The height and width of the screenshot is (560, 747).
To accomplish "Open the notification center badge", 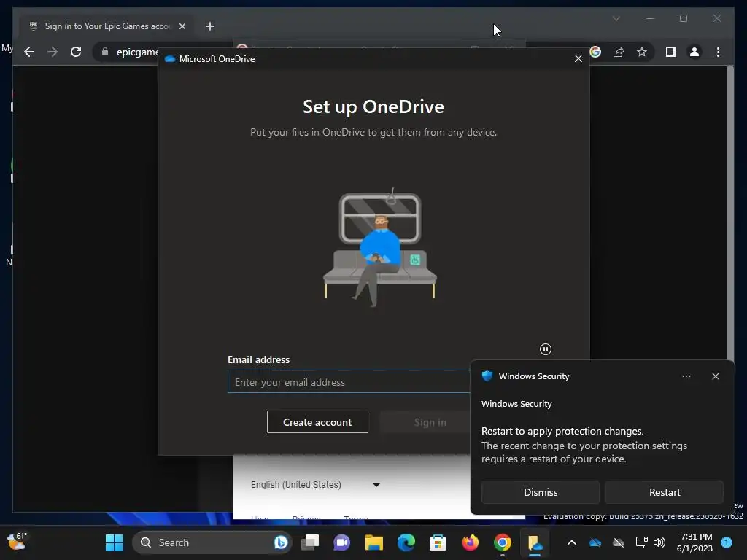I will (x=727, y=542).
